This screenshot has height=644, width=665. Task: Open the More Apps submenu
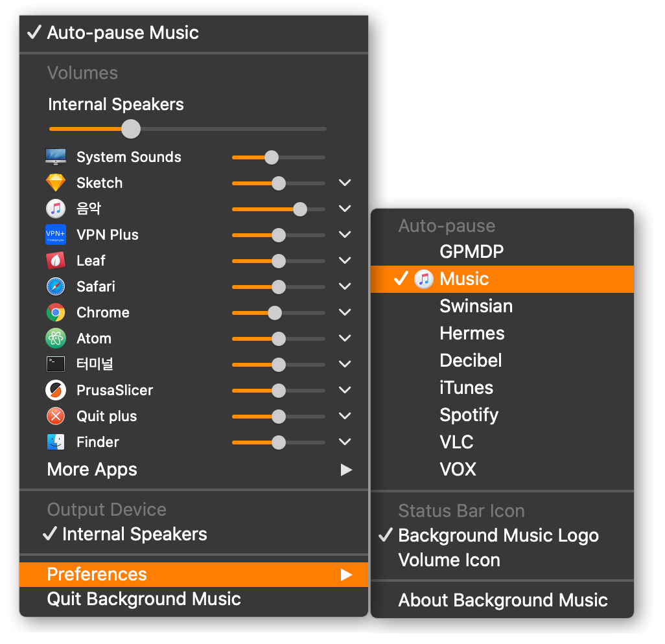[x=193, y=470]
